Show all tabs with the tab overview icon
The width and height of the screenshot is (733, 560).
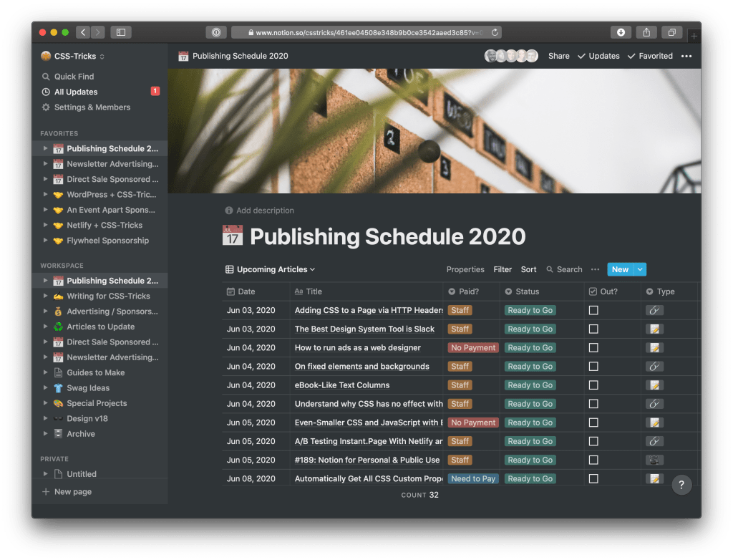pos(671,32)
